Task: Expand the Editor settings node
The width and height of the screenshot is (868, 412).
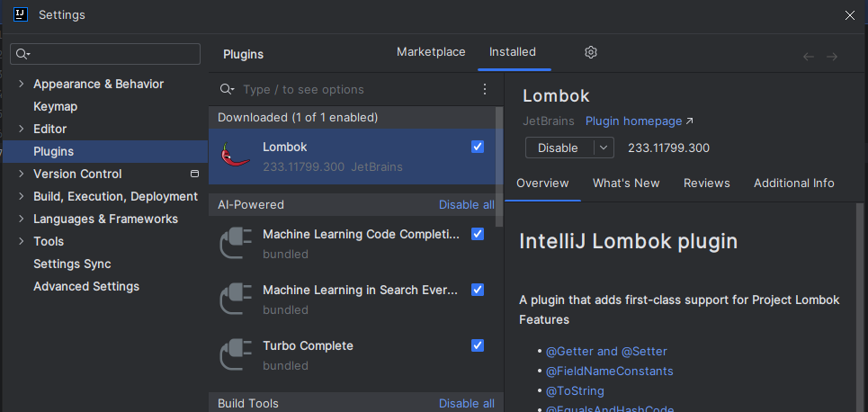Action: click(22, 129)
